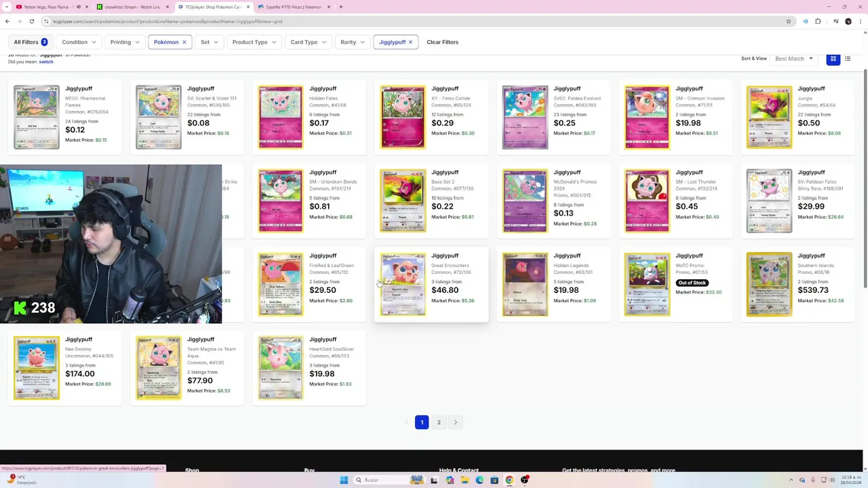The width and height of the screenshot is (868, 488).
Task: Switch to the crowhites Stream tab
Action: pyautogui.click(x=132, y=7)
